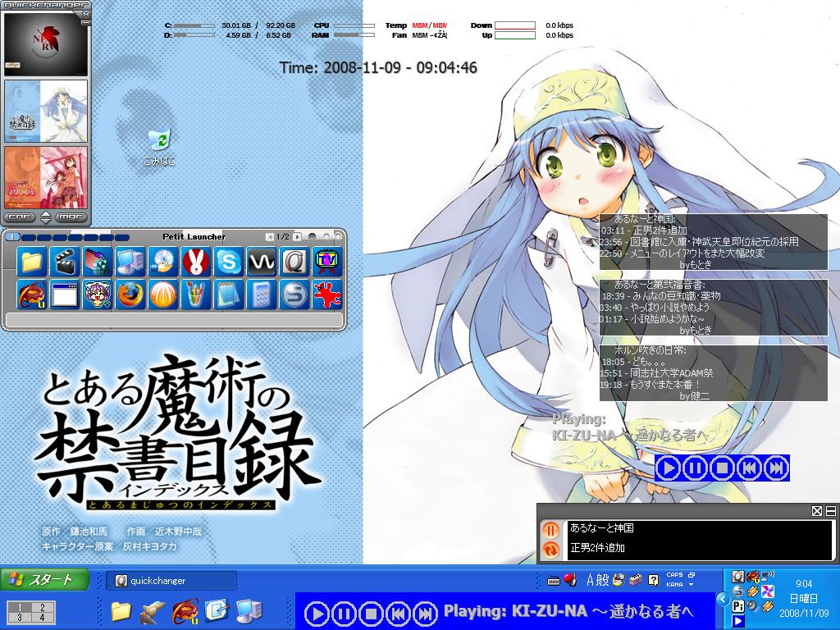
Task: Select the NERV wallpaper thumbnail in quickchanger
Action: coord(46,45)
